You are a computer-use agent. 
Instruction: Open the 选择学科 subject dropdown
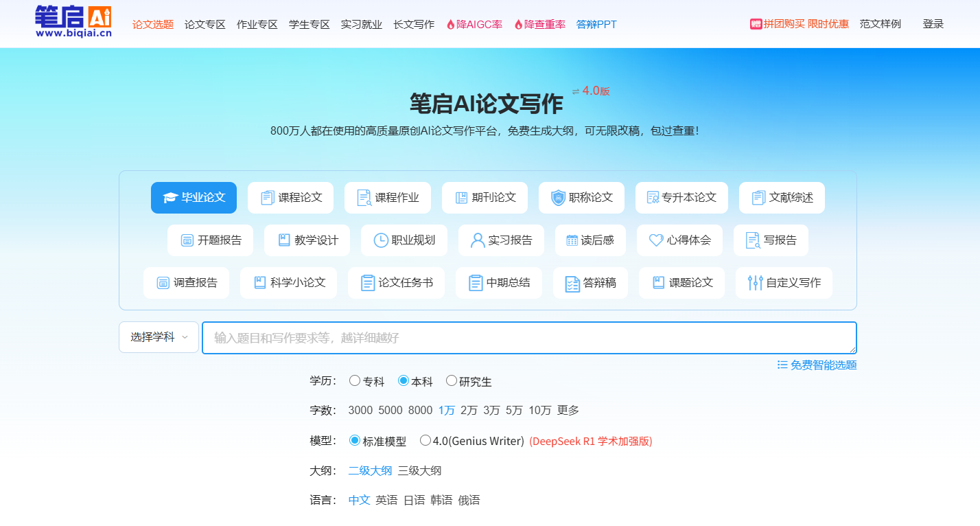coord(159,337)
